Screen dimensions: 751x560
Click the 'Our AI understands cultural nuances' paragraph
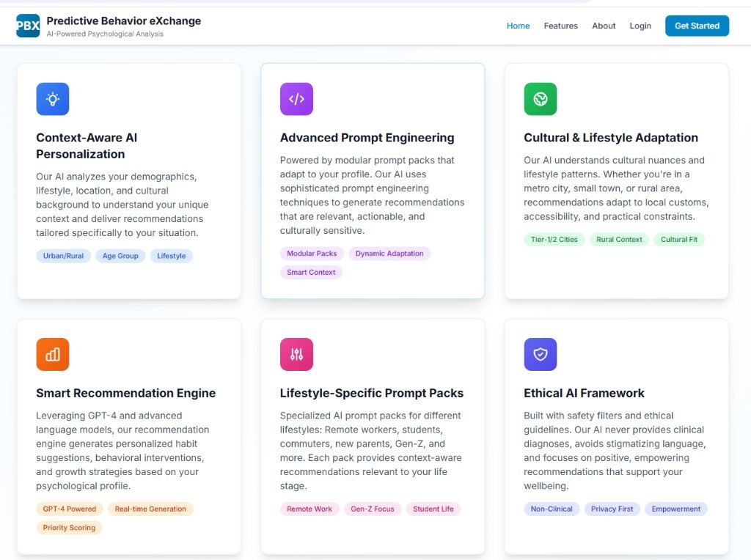click(x=616, y=188)
